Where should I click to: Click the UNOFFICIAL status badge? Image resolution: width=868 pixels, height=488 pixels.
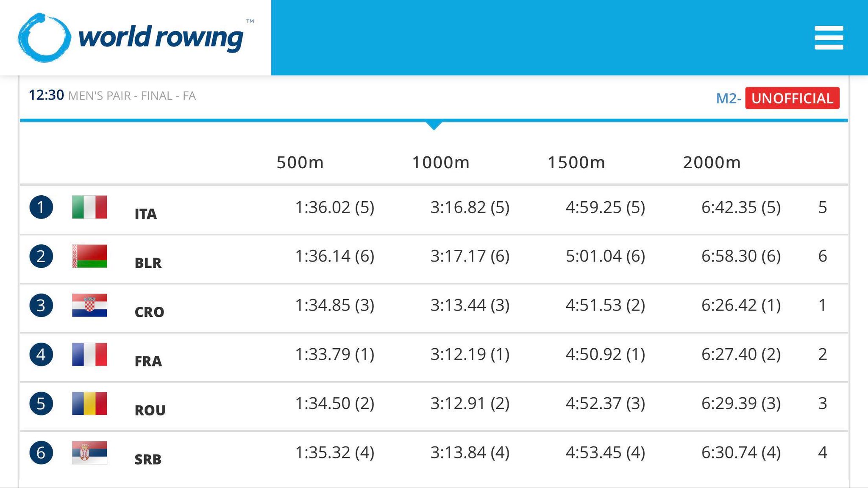(792, 98)
